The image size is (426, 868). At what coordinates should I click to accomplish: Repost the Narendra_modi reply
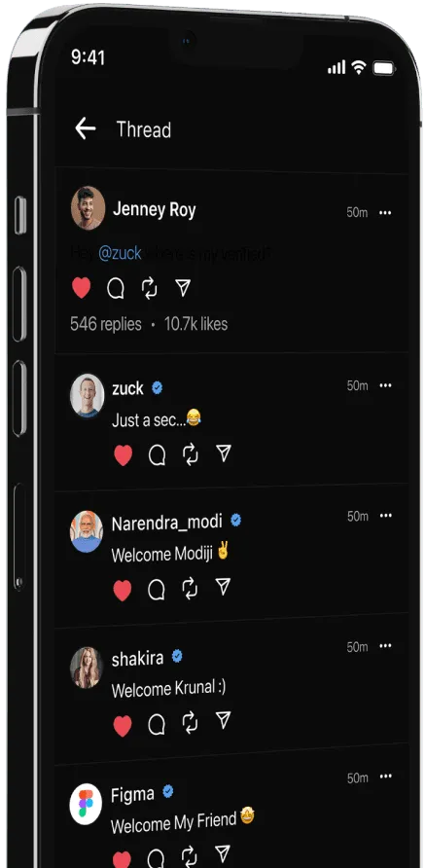(190, 589)
